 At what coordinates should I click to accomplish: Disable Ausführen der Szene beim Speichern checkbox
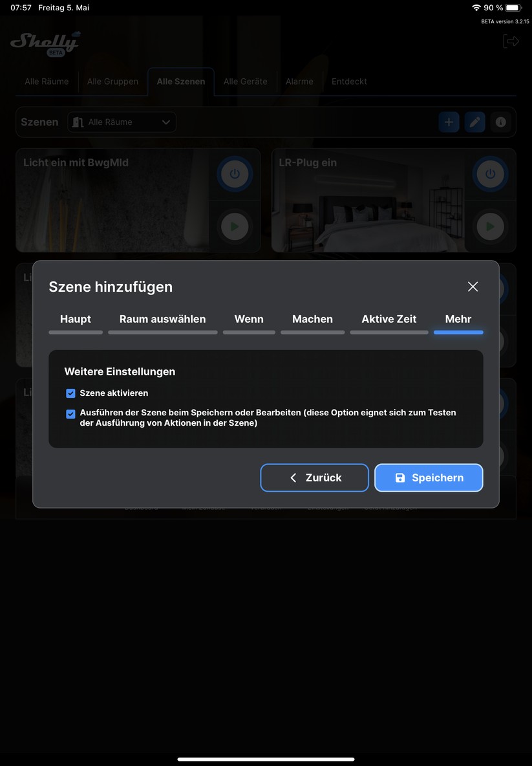(71, 414)
